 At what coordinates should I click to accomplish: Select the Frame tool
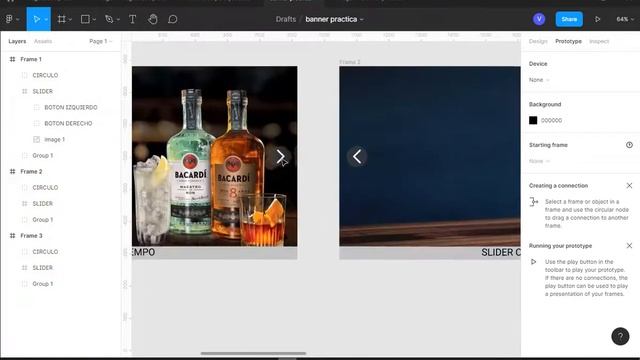pyautogui.click(x=62, y=19)
